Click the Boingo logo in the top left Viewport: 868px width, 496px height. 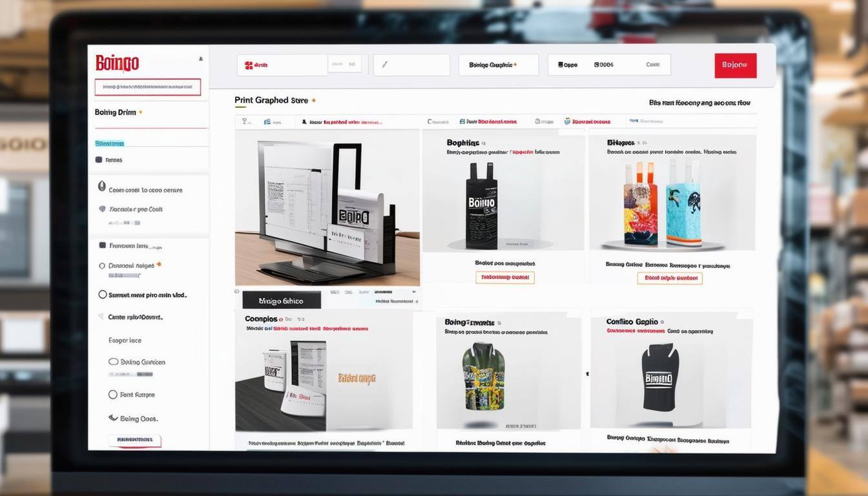pyautogui.click(x=117, y=63)
